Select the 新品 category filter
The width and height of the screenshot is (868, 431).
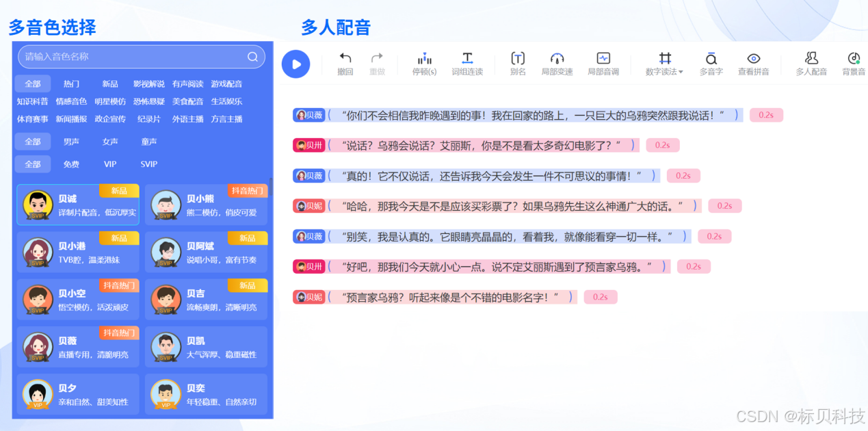click(110, 83)
